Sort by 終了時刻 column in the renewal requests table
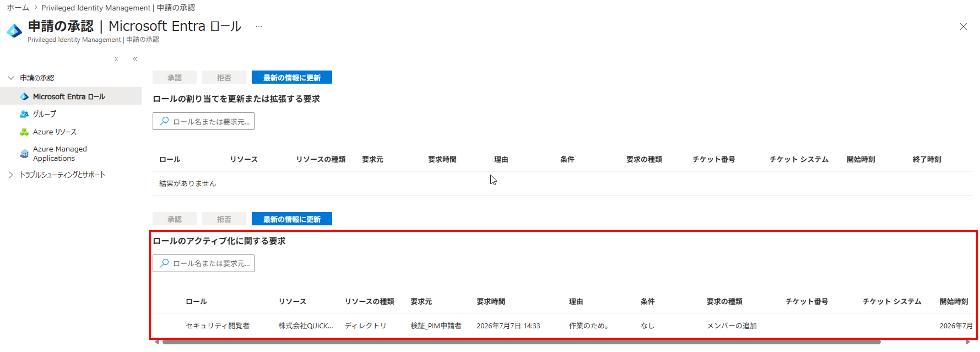The image size is (980, 352). 927,159
